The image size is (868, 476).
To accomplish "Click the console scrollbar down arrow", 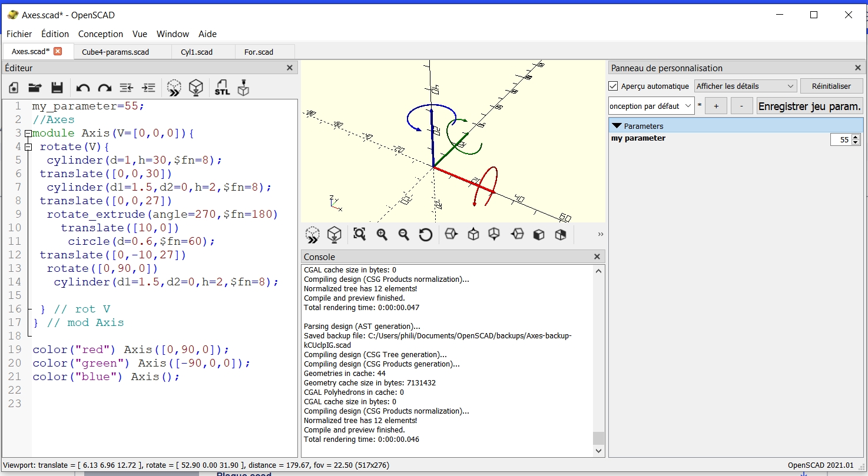I will click(x=599, y=451).
